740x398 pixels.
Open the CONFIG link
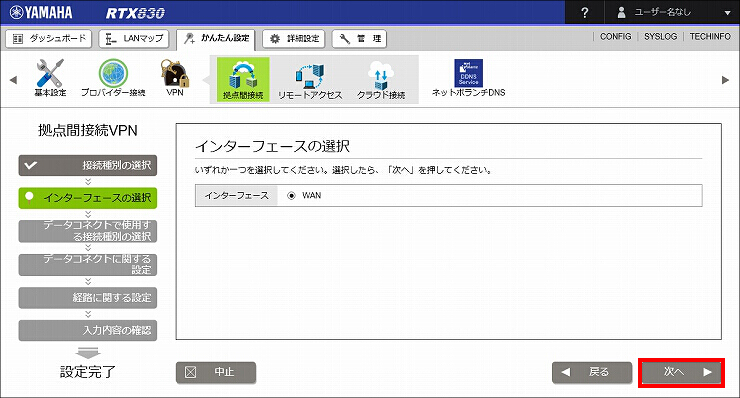coord(615,36)
